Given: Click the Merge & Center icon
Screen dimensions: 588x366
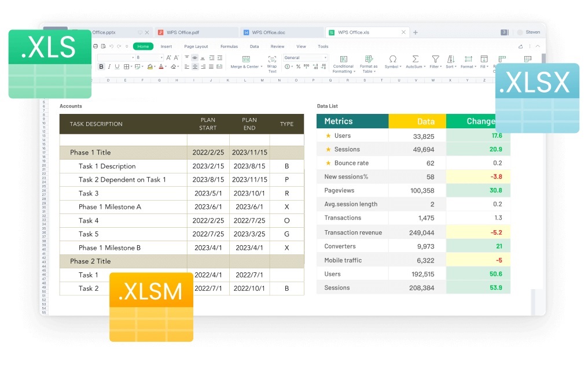Looking at the screenshot, I should 247,58.
